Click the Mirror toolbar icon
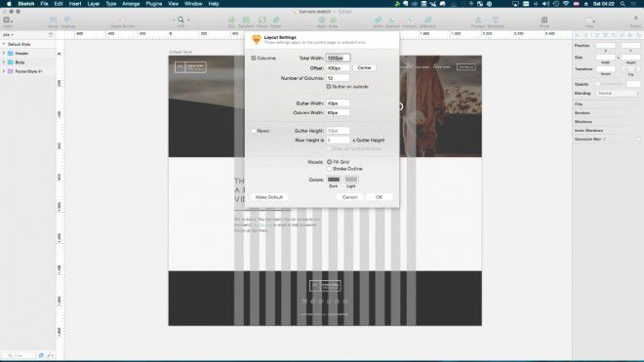644x362 pixels. 544,20
